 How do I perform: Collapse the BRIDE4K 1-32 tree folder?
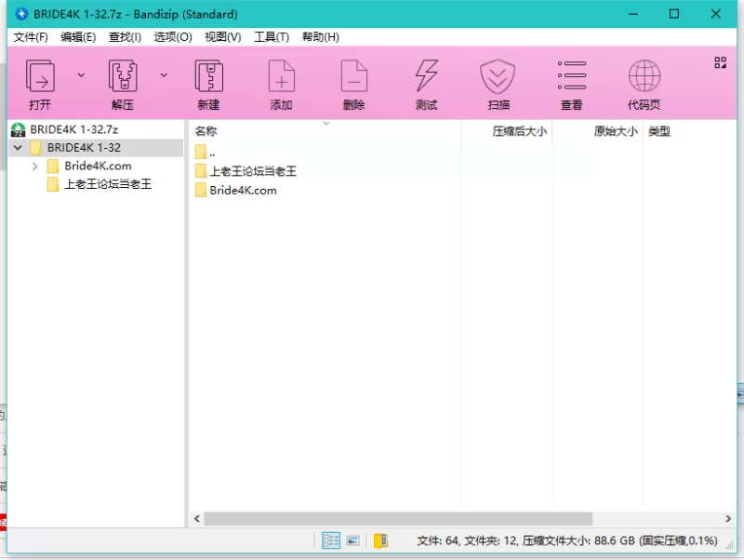18,148
